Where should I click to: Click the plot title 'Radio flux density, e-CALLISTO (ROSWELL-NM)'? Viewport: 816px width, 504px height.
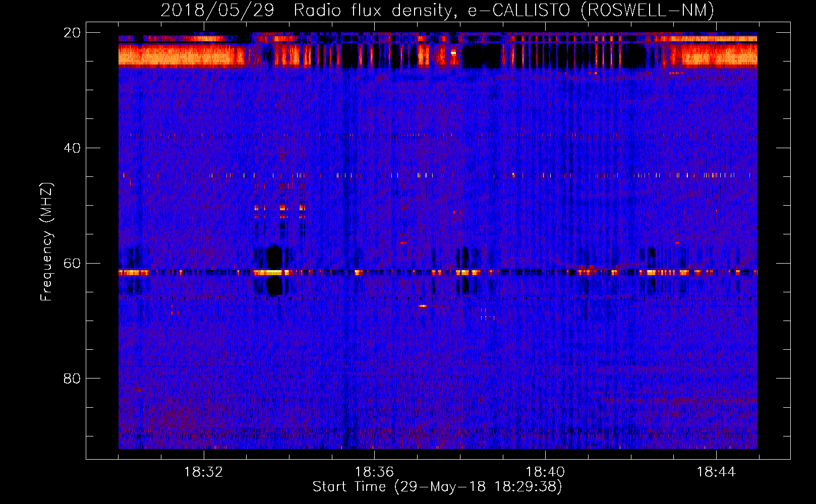pyautogui.click(x=504, y=10)
